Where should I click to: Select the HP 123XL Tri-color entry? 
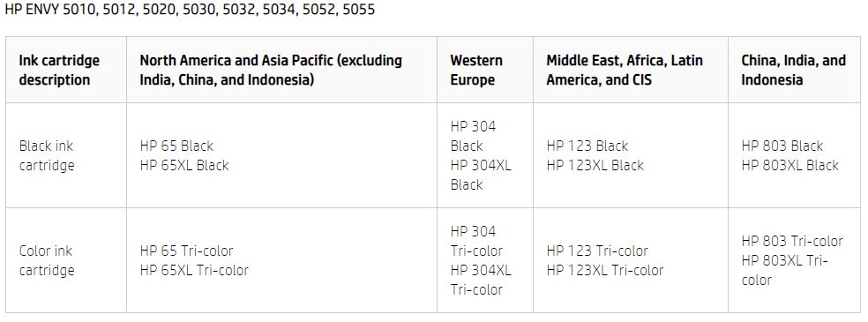click(x=605, y=270)
